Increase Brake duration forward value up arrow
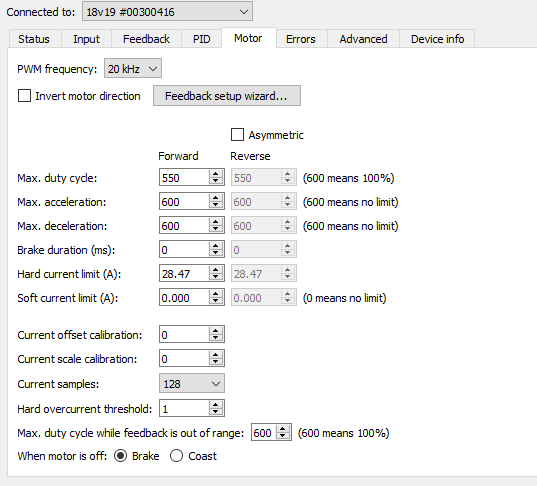537x486 pixels. click(x=215, y=246)
